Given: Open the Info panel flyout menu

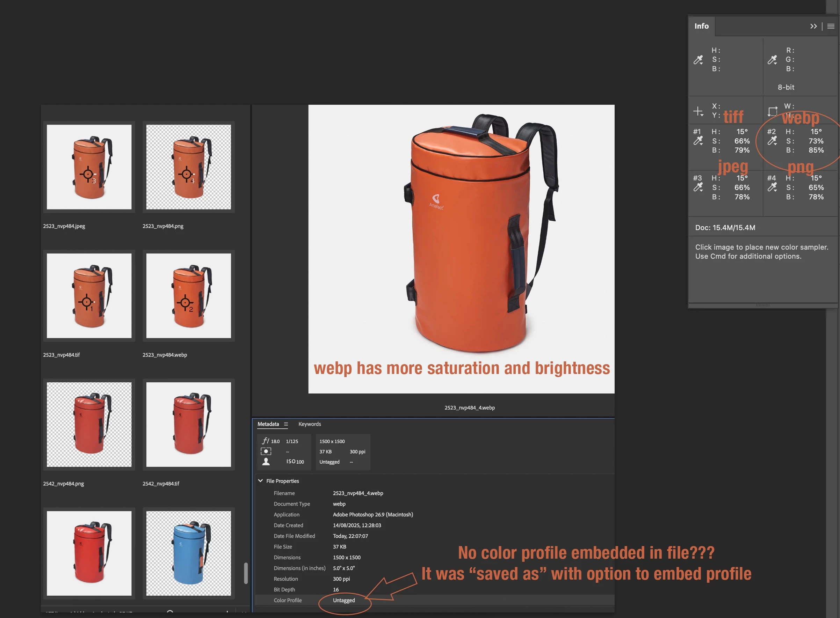Looking at the screenshot, I should tap(831, 26).
